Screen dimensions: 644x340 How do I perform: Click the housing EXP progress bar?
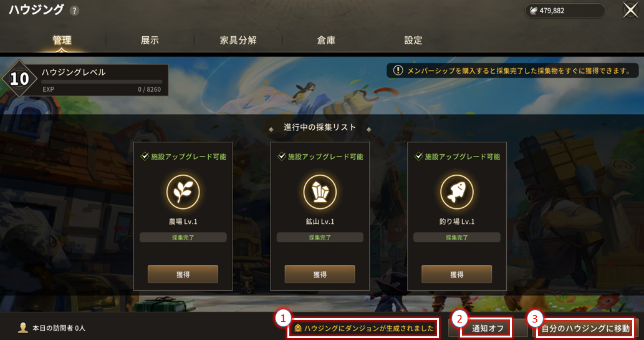click(102, 82)
